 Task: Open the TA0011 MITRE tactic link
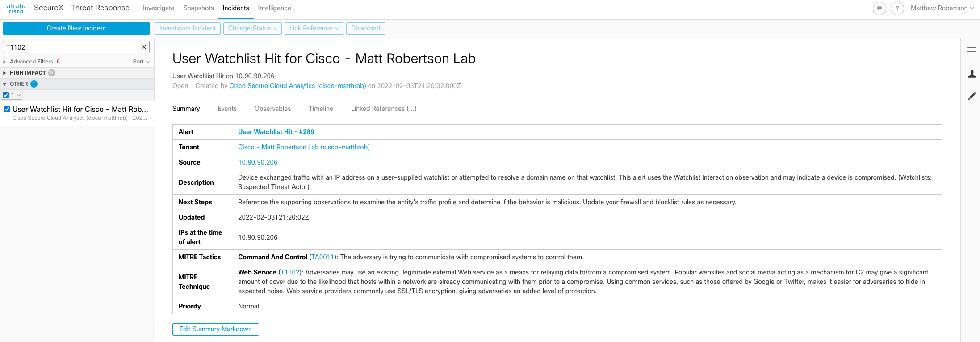pyautogui.click(x=323, y=257)
